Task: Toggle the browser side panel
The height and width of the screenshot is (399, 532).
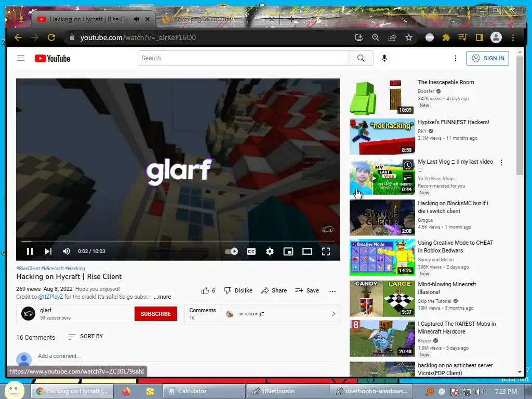Action: (x=479, y=37)
